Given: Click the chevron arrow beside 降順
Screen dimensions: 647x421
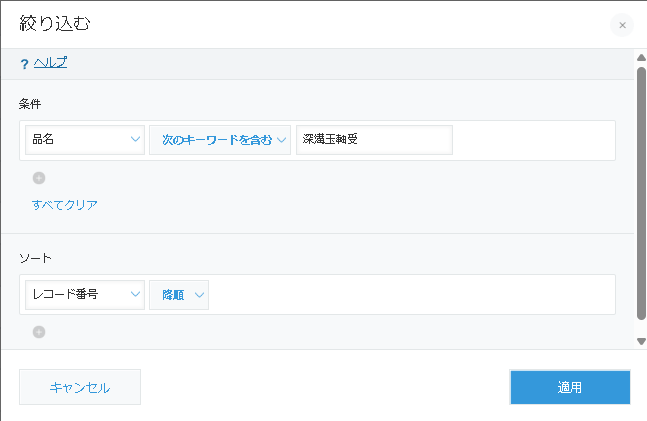Looking at the screenshot, I should pyautogui.click(x=200, y=294).
